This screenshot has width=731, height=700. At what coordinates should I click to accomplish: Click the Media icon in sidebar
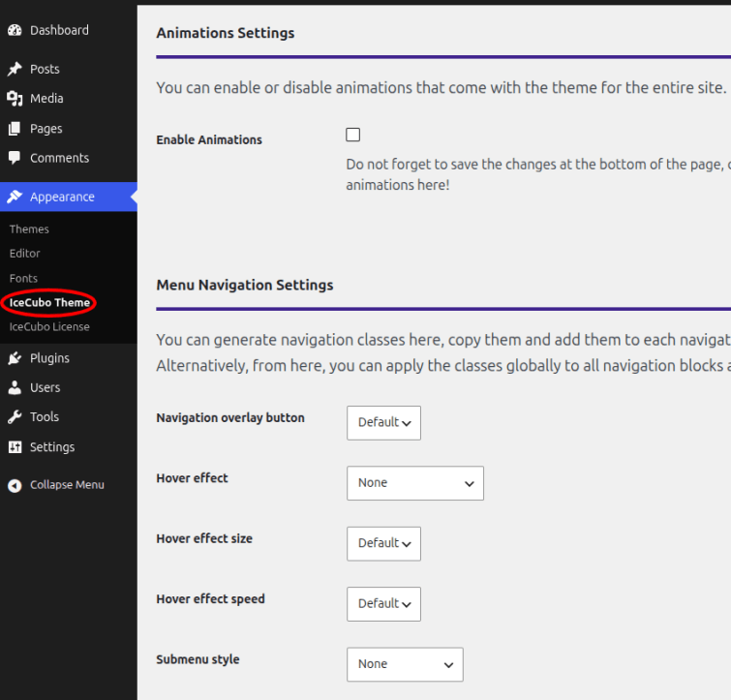pos(15,99)
